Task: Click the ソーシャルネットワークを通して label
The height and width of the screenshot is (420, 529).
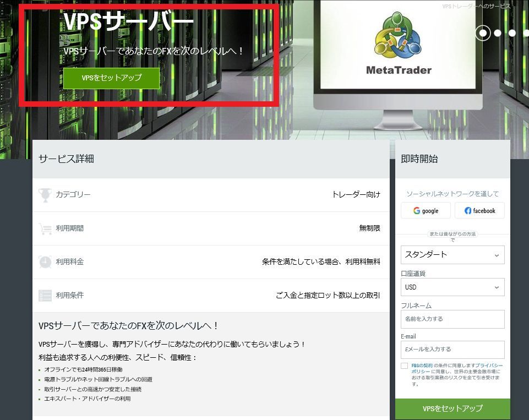Action: coord(452,194)
